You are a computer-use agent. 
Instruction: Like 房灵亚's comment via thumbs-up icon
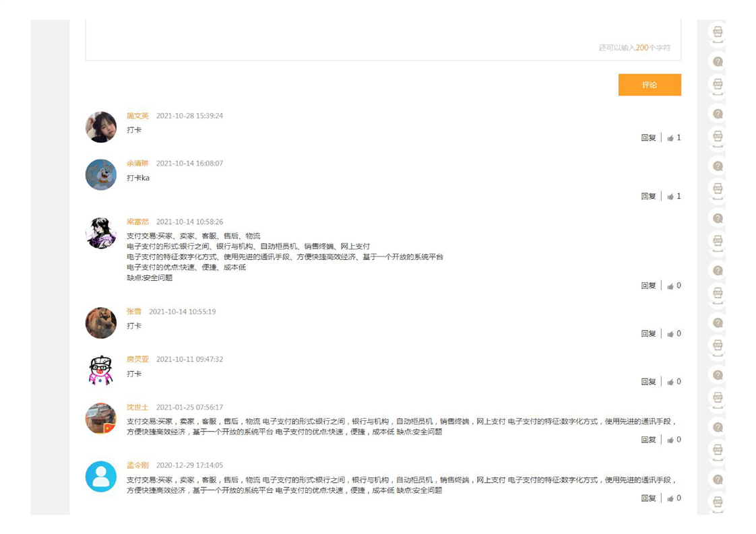pyautogui.click(x=670, y=382)
